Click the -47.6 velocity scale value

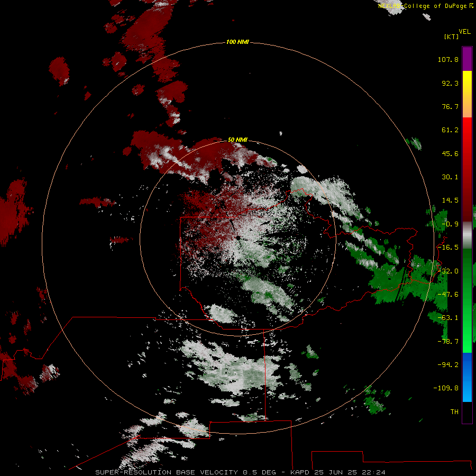coord(448,295)
